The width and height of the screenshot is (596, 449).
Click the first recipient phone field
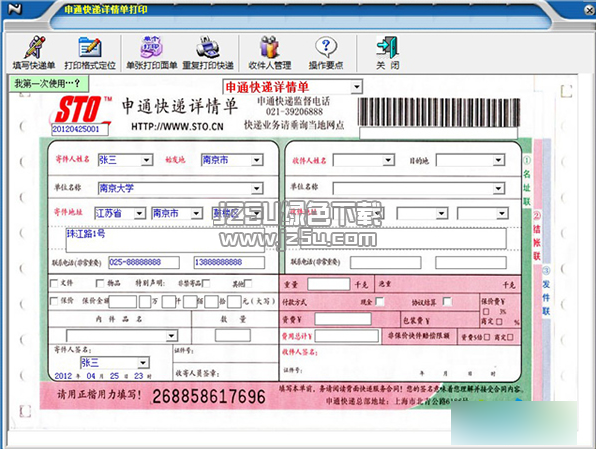[385, 262]
